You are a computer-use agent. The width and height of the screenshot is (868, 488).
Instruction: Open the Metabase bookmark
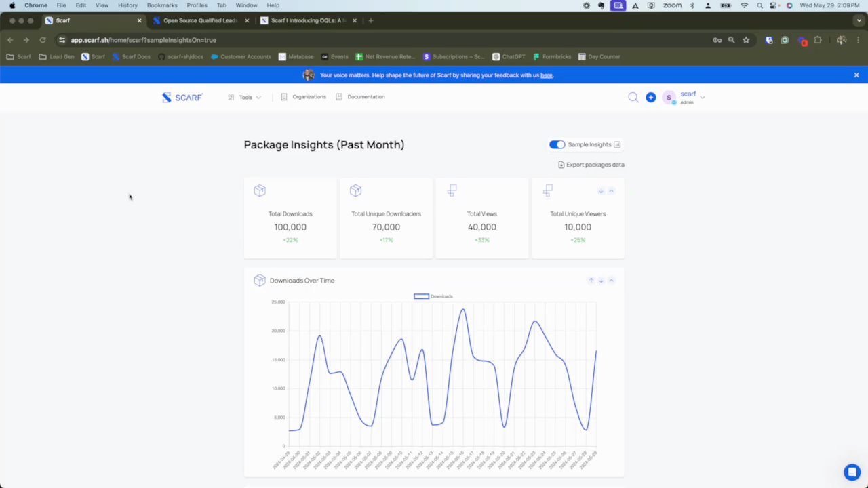[x=296, y=57]
